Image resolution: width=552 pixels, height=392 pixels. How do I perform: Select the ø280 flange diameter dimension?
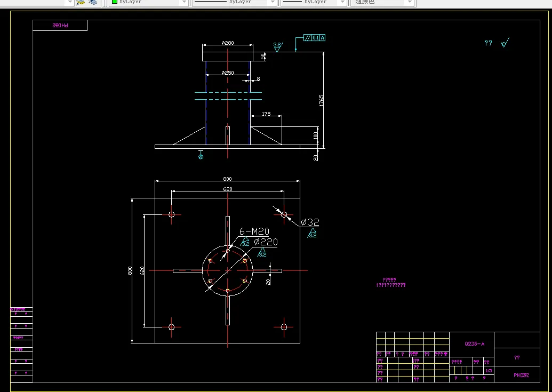point(228,43)
